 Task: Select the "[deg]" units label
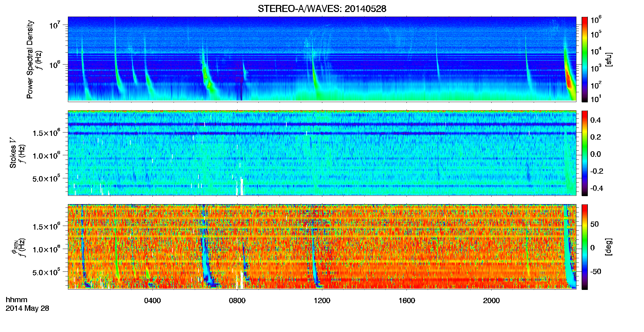coord(609,247)
